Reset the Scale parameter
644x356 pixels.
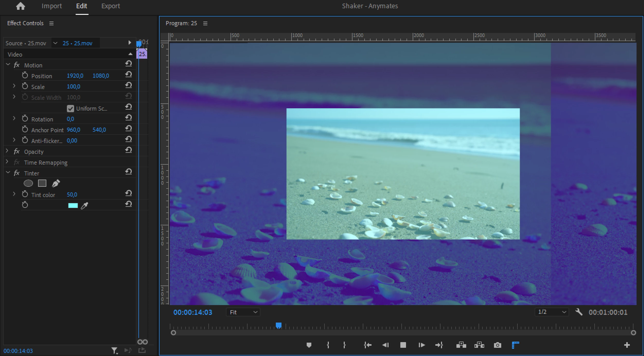coord(128,85)
